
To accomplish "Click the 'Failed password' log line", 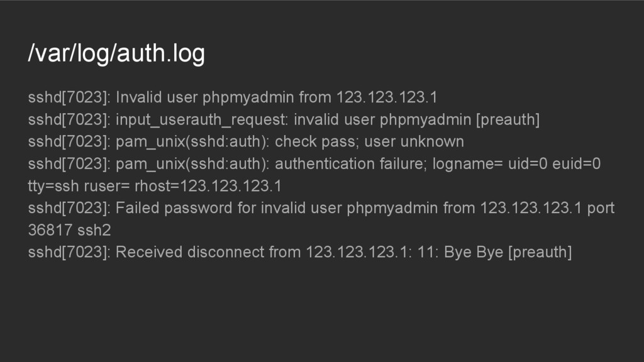I will [321, 208].
